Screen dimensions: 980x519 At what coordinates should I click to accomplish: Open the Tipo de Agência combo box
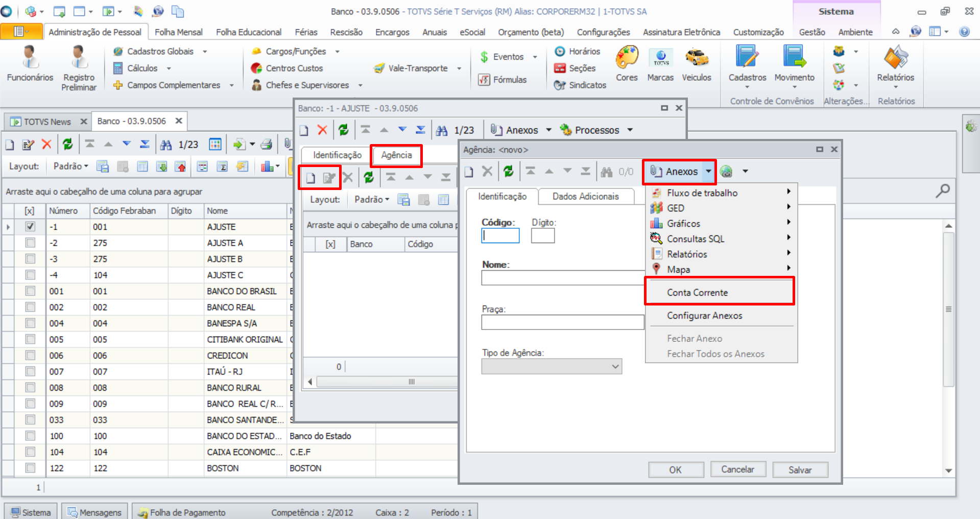(x=552, y=366)
